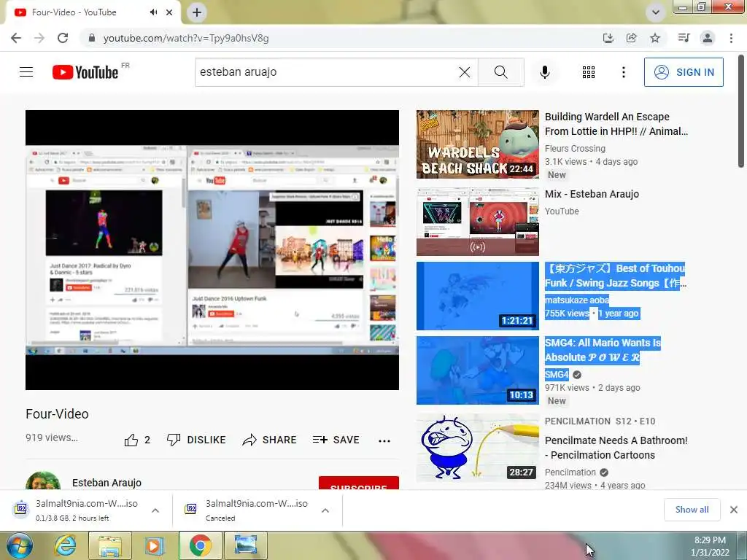Bookmark this tab with star
This screenshot has width=747, height=560.
(655, 38)
